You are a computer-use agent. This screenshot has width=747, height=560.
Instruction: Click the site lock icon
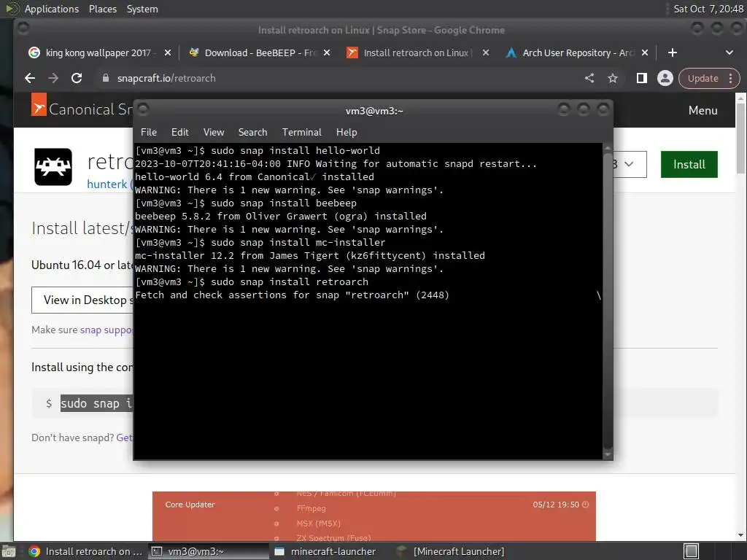(106, 78)
